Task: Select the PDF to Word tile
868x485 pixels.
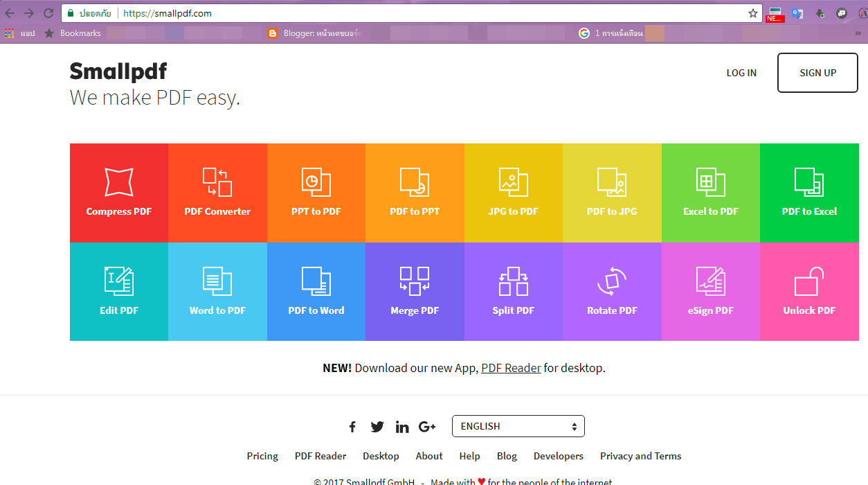Action: (316, 291)
